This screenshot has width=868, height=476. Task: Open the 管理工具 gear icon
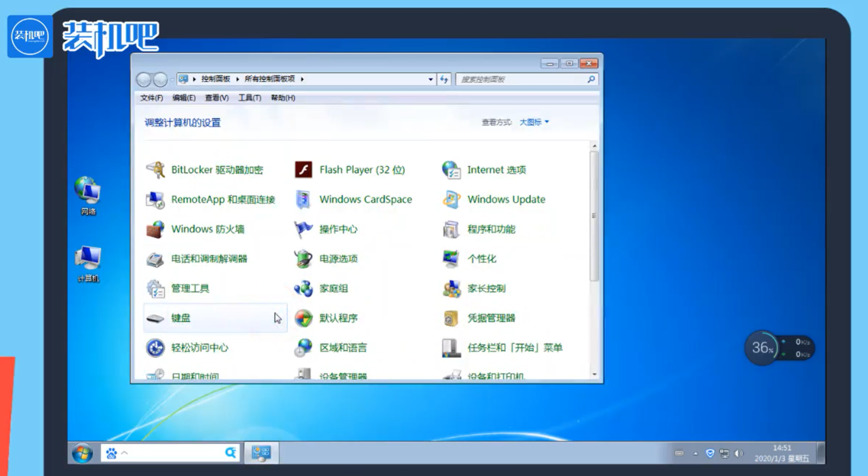156,288
